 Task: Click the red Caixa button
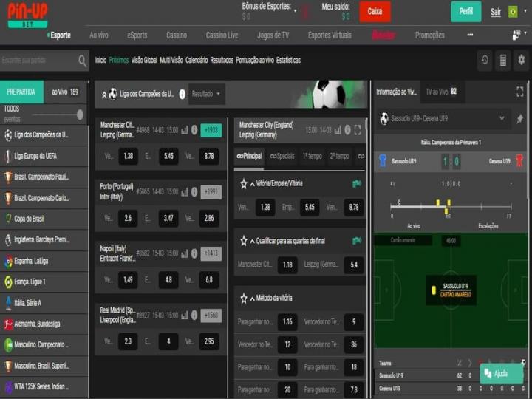click(x=375, y=12)
